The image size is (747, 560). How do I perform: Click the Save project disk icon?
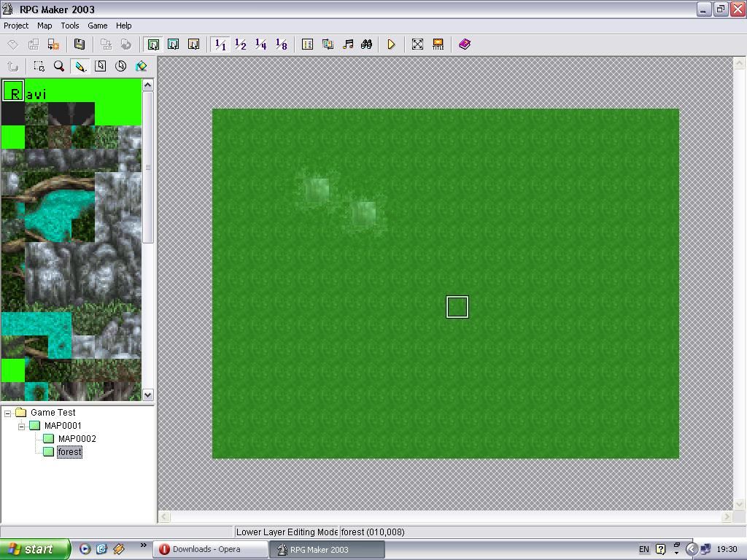click(80, 44)
